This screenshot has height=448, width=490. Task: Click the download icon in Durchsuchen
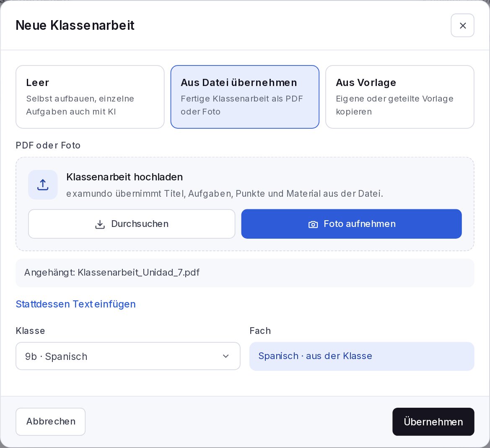[x=100, y=224]
